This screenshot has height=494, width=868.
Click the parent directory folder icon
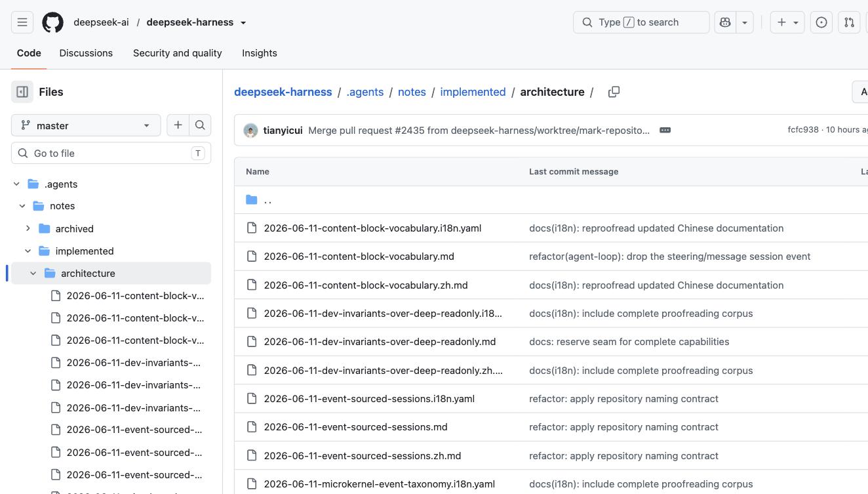pyautogui.click(x=252, y=199)
